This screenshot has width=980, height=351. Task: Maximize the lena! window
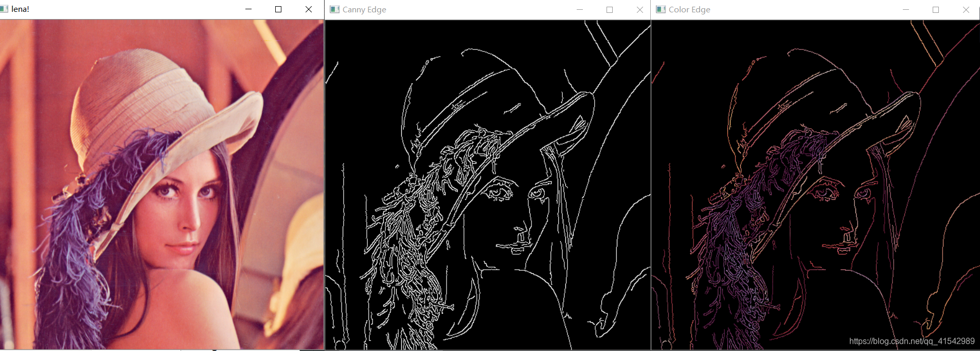coord(278,9)
